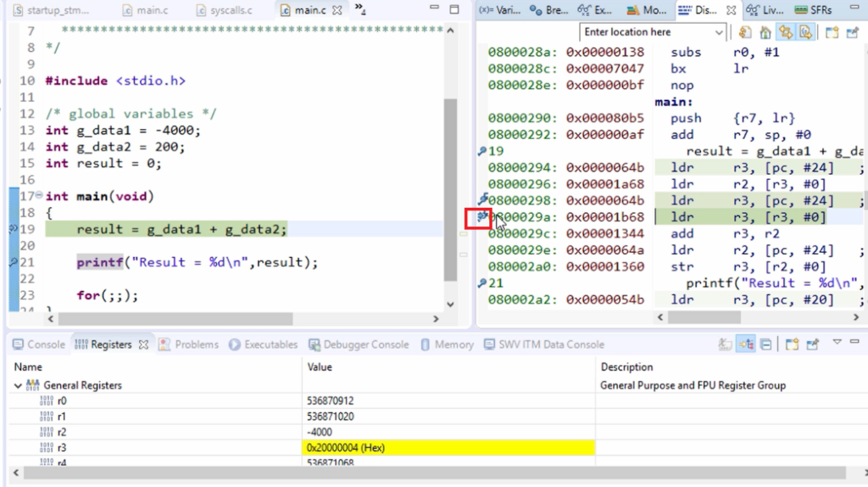Screen dimensions: 868x487
Task: Click r2 value -4000
Action: 320,432
